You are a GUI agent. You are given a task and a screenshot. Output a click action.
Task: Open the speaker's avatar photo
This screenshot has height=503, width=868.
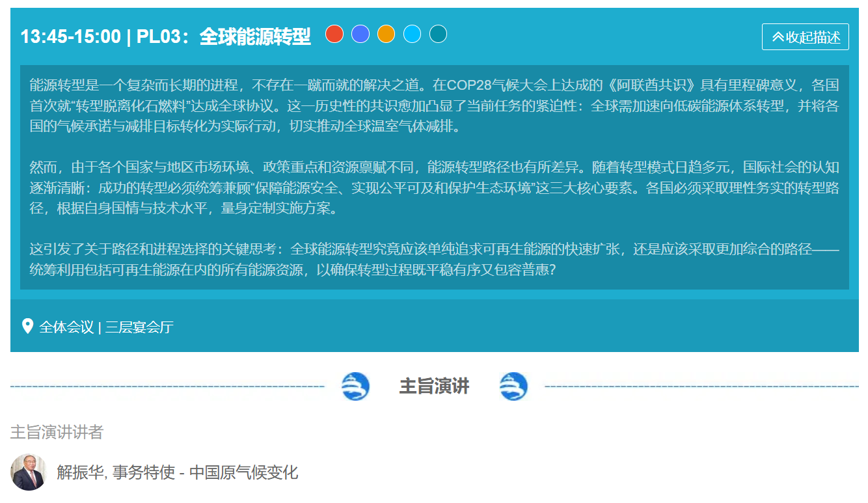29,472
